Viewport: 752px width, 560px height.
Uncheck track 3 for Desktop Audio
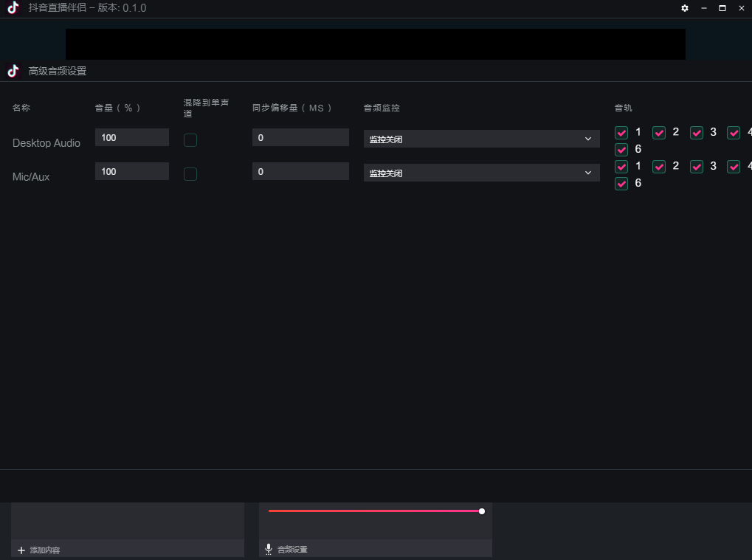click(697, 133)
